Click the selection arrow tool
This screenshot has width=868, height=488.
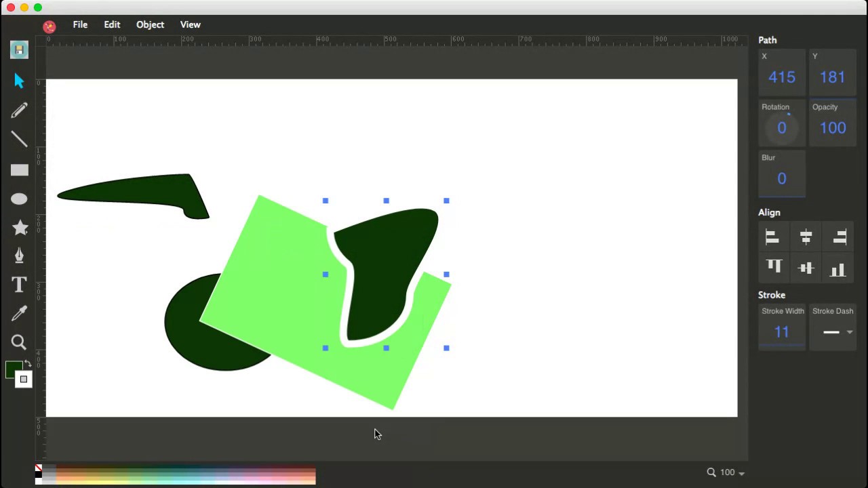point(18,81)
